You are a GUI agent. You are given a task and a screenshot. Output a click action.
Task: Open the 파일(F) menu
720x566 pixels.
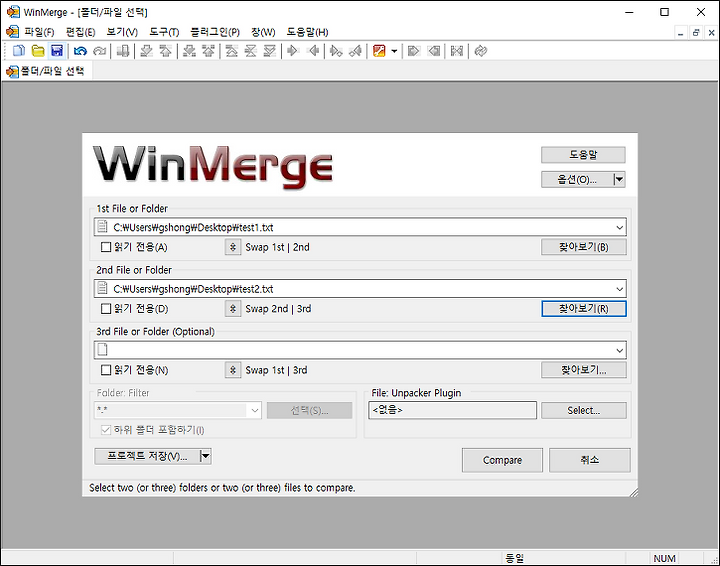pos(39,32)
